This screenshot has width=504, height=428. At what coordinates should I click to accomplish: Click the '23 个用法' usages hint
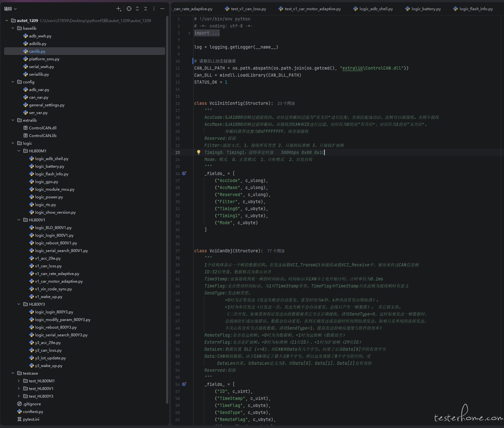[x=286, y=103]
